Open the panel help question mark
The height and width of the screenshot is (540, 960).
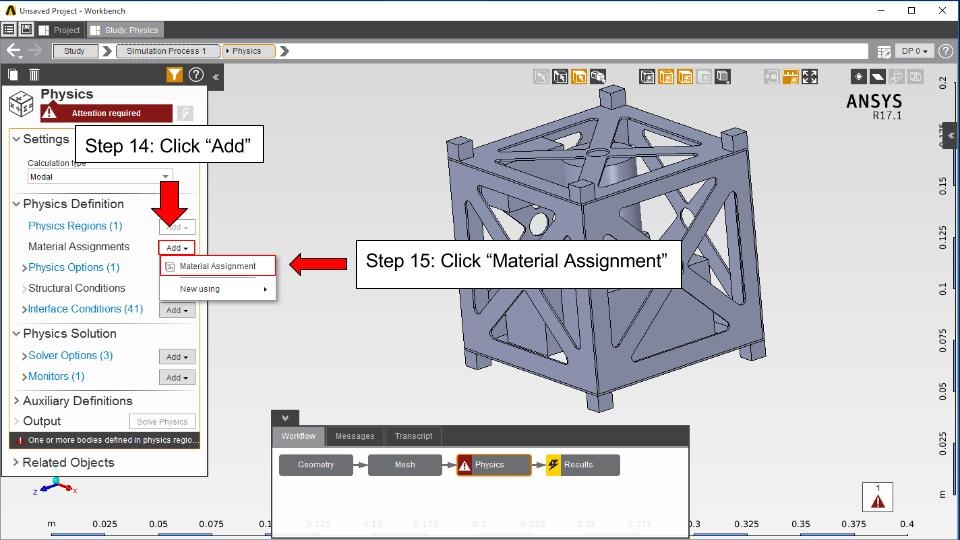point(196,75)
